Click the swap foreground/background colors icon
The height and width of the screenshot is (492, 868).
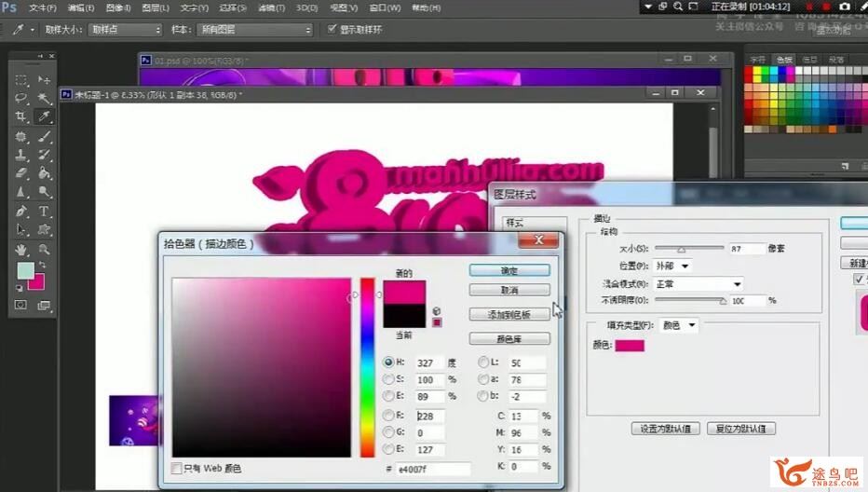[42, 266]
